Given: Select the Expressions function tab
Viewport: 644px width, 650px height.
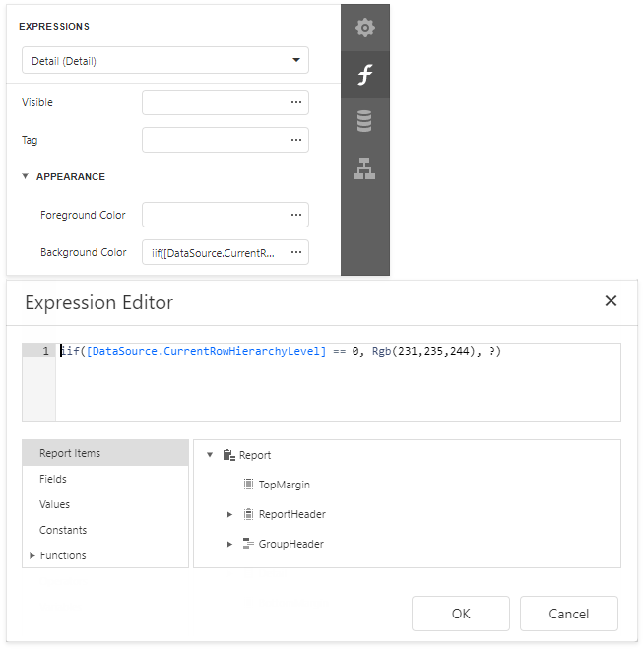Looking at the screenshot, I should pyautogui.click(x=364, y=75).
